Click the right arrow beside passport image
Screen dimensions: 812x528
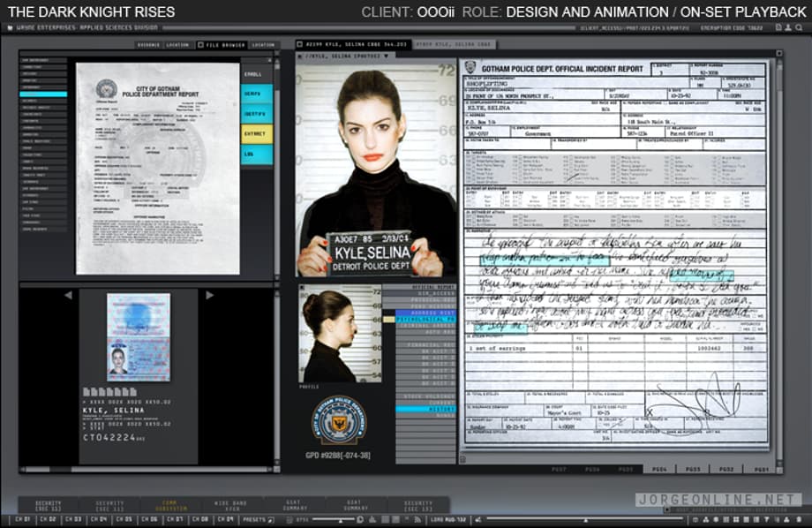point(208,295)
